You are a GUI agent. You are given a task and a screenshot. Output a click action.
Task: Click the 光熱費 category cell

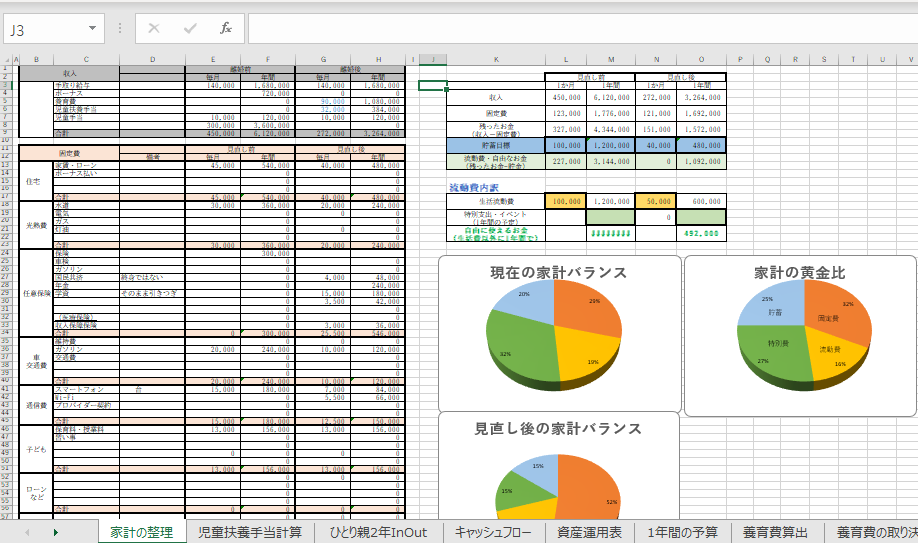(x=36, y=226)
